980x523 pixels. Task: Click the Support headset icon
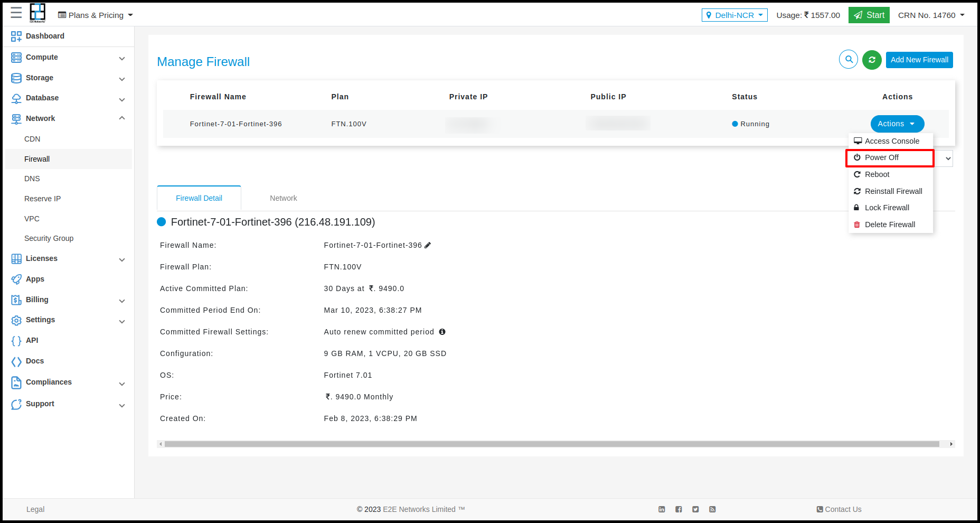(16, 404)
